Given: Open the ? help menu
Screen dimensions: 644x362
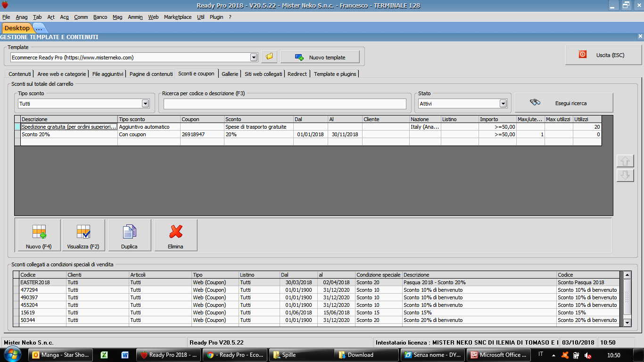Looking at the screenshot, I should (230, 17).
